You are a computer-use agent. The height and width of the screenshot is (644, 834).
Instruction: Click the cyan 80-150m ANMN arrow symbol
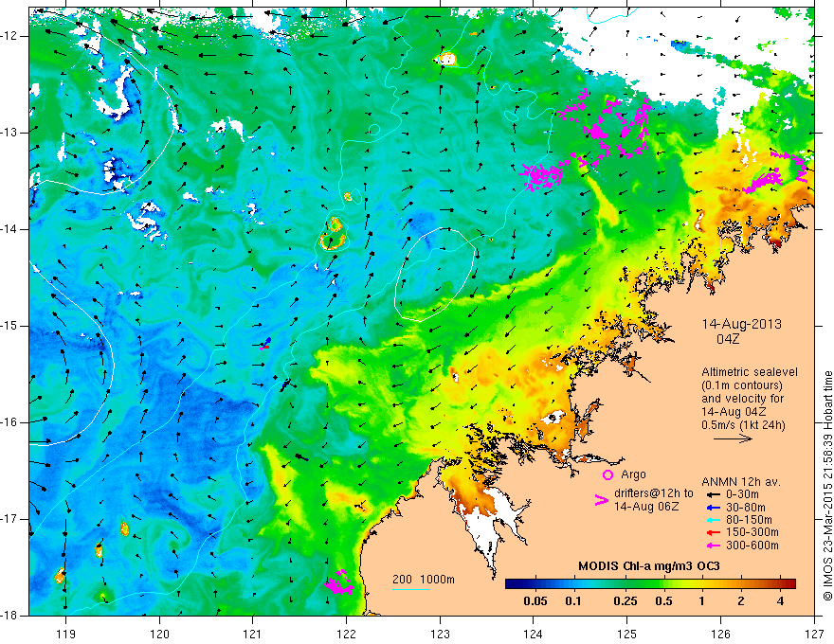pyautogui.click(x=713, y=520)
